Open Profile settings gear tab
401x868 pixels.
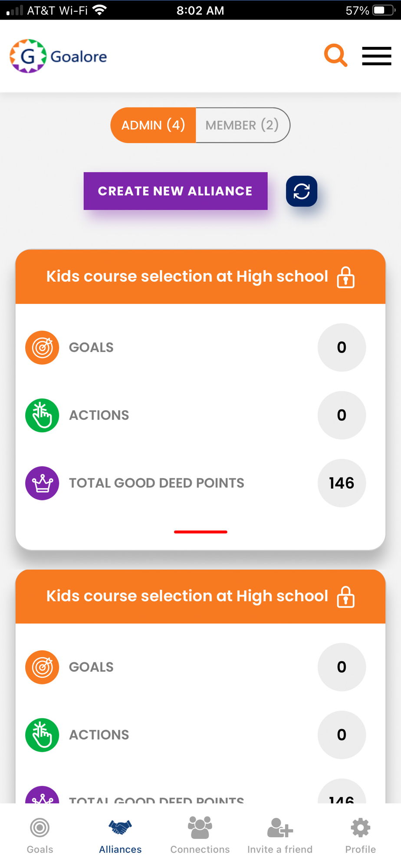pyautogui.click(x=361, y=836)
